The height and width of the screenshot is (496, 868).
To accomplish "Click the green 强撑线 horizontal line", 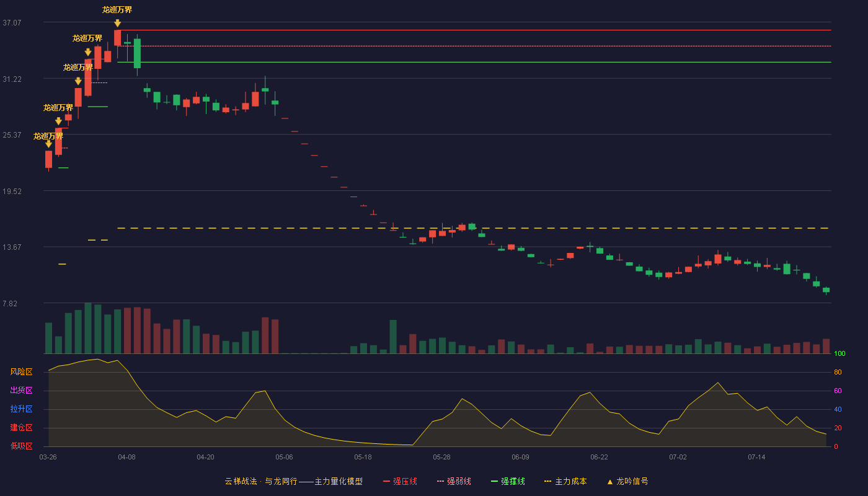I will point(474,62).
